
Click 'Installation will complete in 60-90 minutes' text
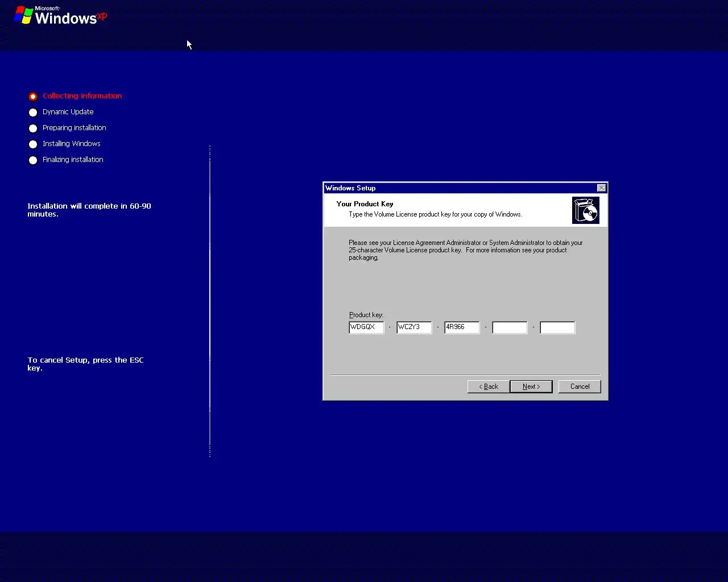tap(89, 210)
